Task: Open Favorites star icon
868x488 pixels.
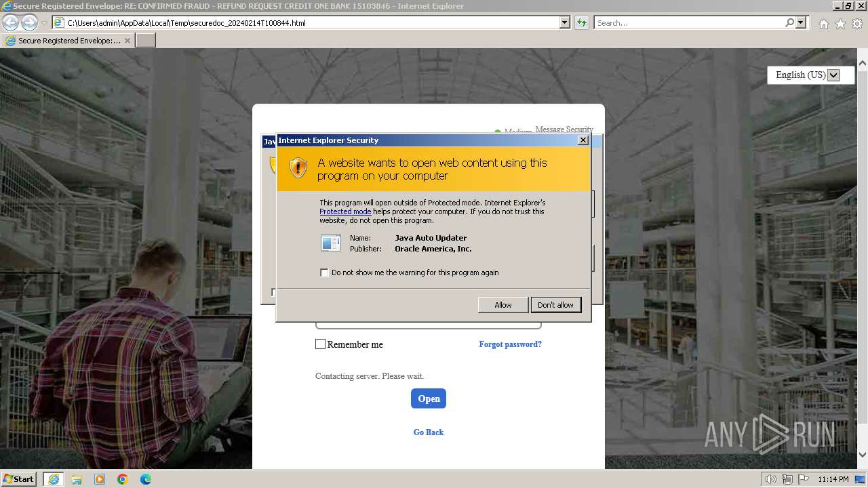Action: pyautogui.click(x=840, y=24)
